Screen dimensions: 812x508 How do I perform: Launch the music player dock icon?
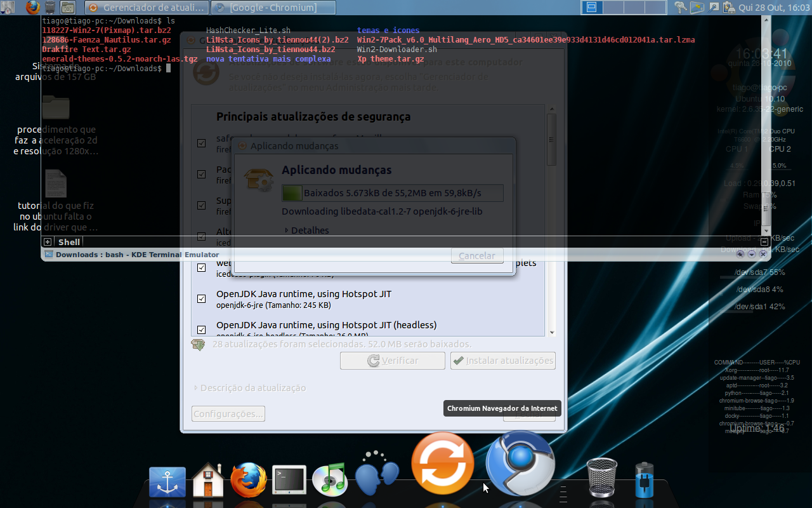pyautogui.click(x=330, y=479)
